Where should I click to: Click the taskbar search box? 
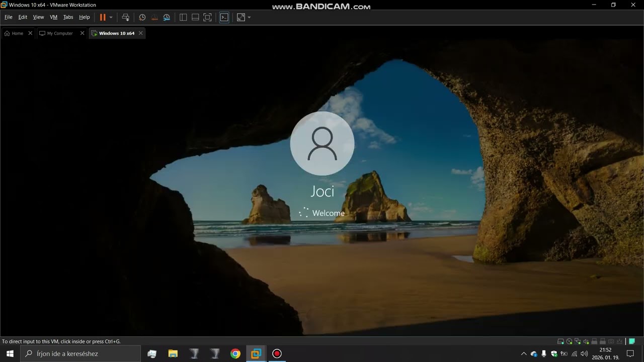click(x=80, y=353)
